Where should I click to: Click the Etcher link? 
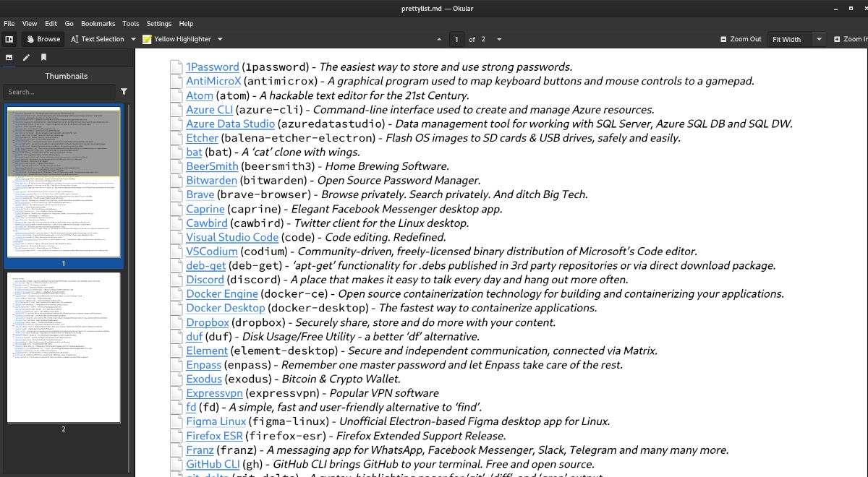point(203,138)
